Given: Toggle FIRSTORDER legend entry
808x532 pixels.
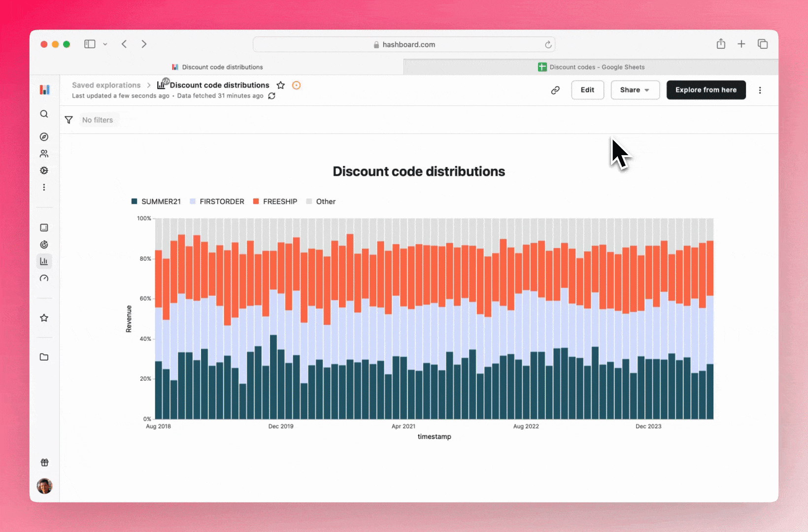Looking at the screenshot, I should coord(217,201).
